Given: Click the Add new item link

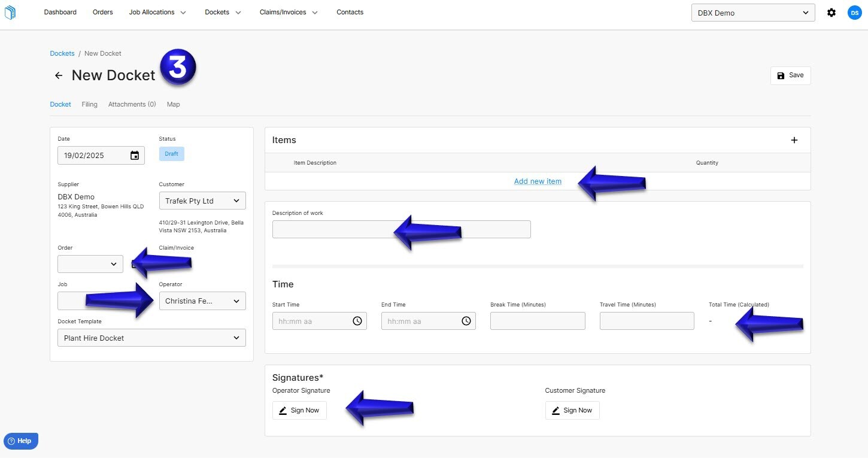Looking at the screenshot, I should click(x=538, y=181).
